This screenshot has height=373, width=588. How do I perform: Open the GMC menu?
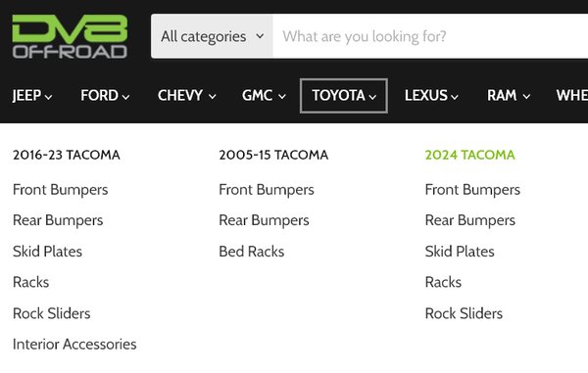[x=264, y=96]
